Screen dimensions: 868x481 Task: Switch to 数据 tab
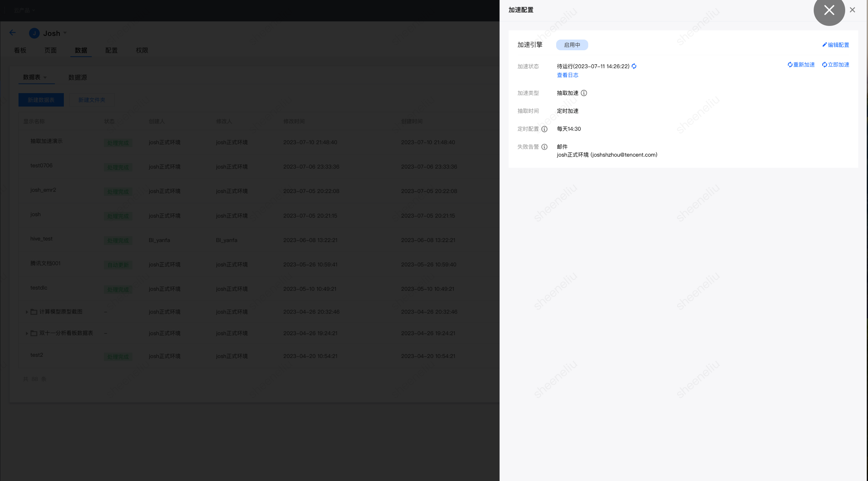click(x=81, y=50)
